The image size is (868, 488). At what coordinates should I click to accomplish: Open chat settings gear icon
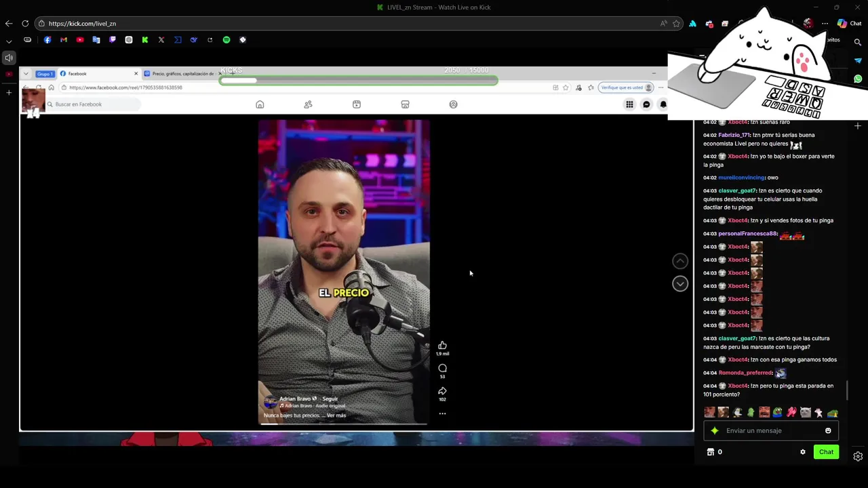click(x=803, y=452)
